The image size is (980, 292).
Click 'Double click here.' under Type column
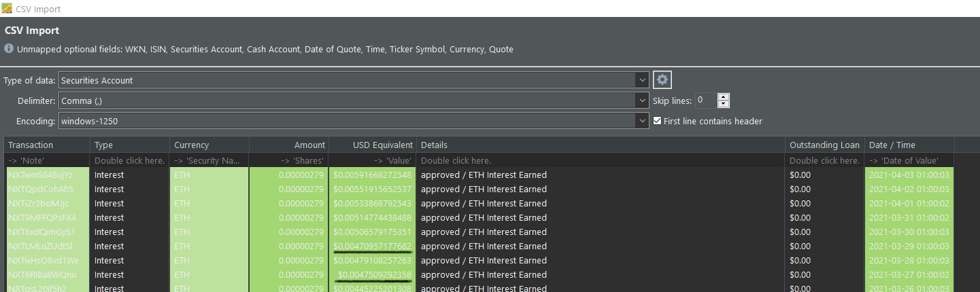[x=130, y=160]
